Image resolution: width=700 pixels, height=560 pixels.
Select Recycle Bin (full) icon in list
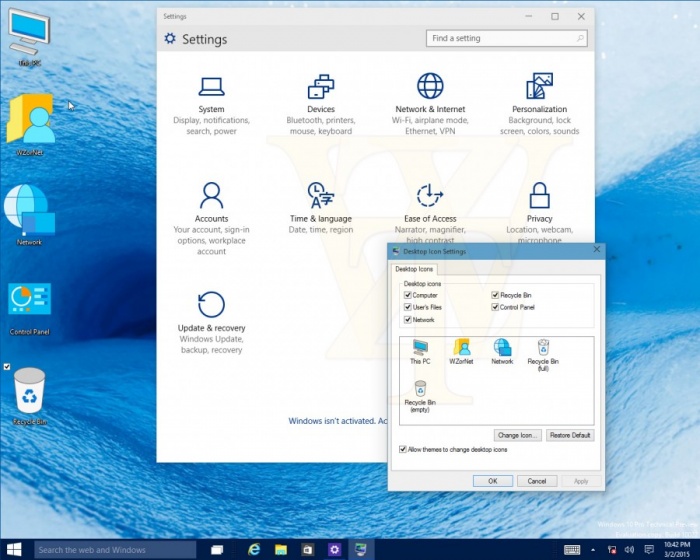[543, 352]
